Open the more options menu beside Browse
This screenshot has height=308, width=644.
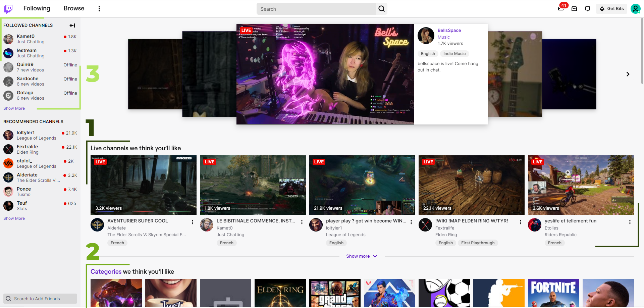point(99,9)
